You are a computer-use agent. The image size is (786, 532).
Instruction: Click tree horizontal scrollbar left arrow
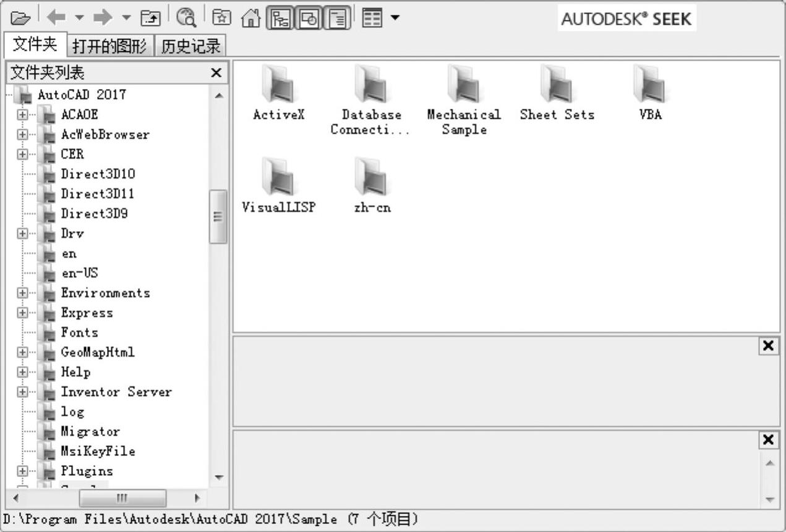(x=16, y=498)
